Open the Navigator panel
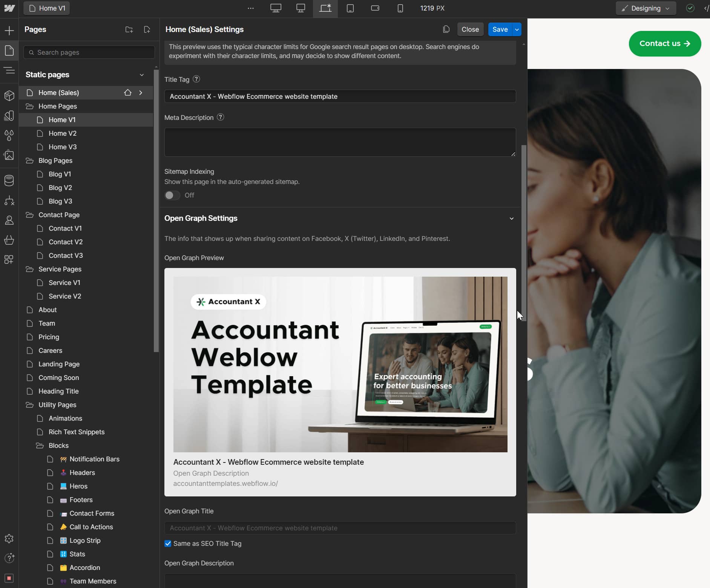The height and width of the screenshot is (588, 710). click(9, 70)
